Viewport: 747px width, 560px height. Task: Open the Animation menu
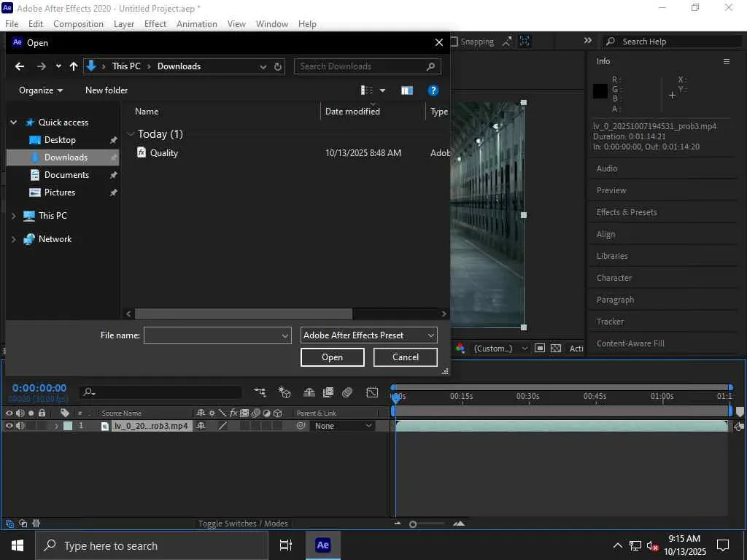click(196, 24)
